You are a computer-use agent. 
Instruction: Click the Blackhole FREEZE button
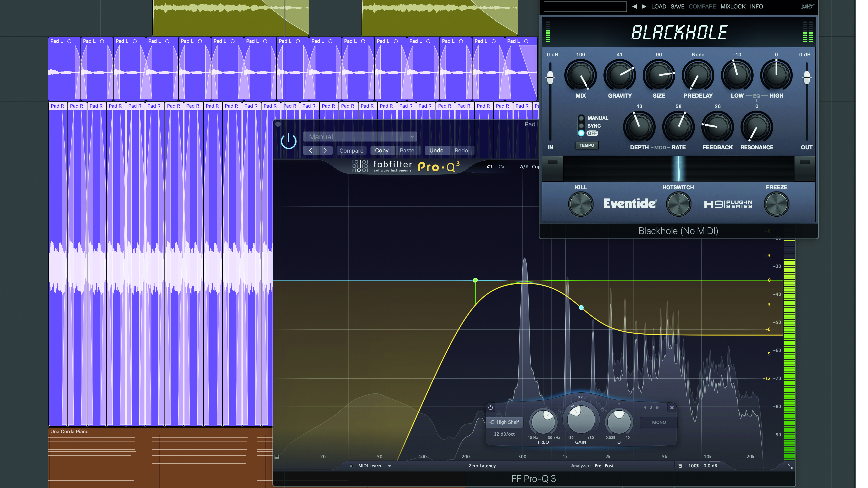tap(776, 204)
